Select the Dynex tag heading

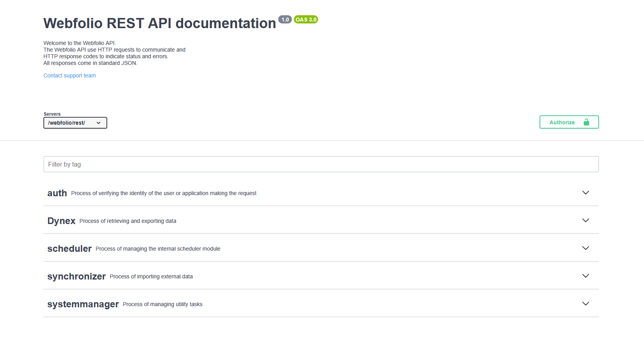point(61,221)
